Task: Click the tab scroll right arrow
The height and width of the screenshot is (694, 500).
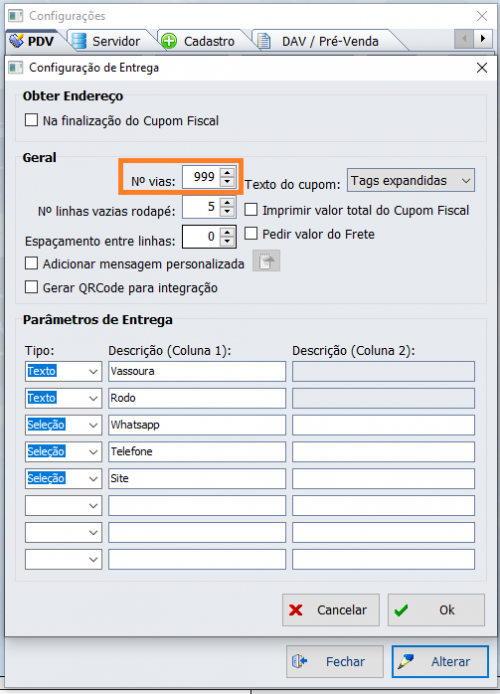Action: click(482, 39)
